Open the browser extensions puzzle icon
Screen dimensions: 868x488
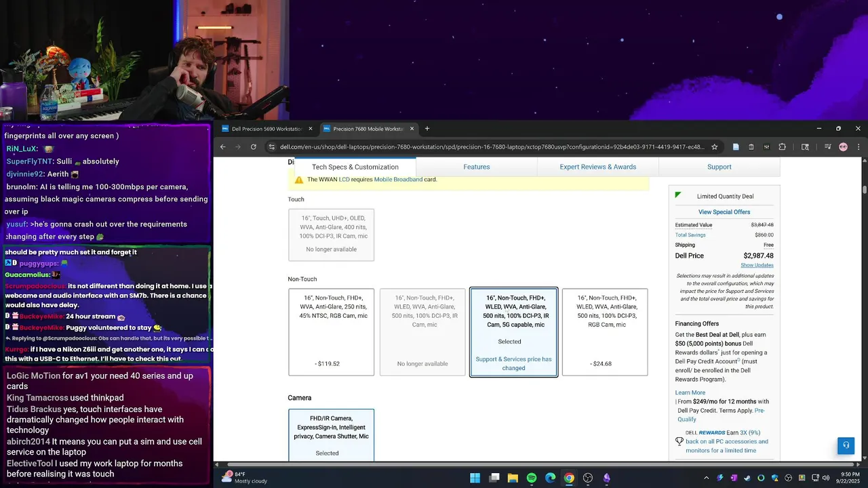(x=782, y=146)
